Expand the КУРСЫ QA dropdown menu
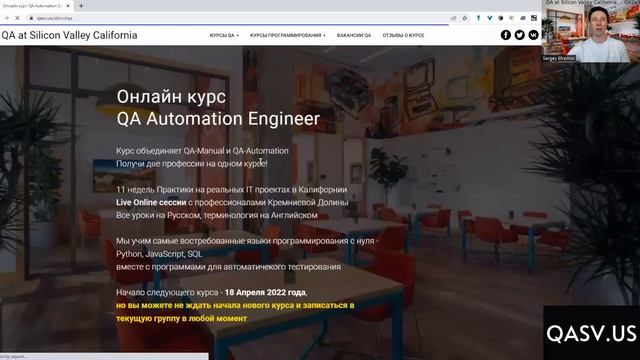640x360 pixels. (x=224, y=36)
